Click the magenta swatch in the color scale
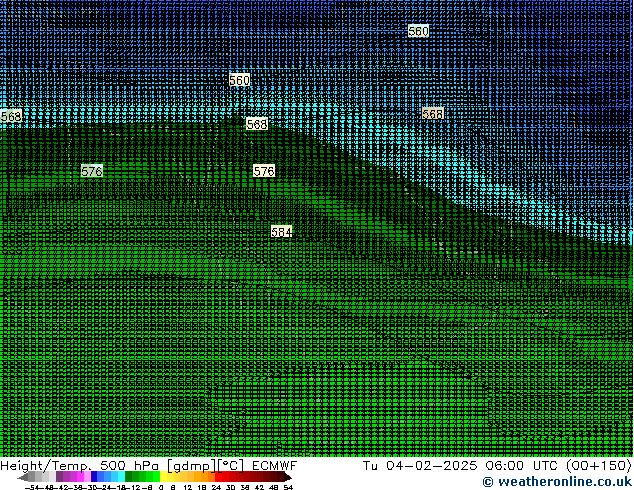 80,477
